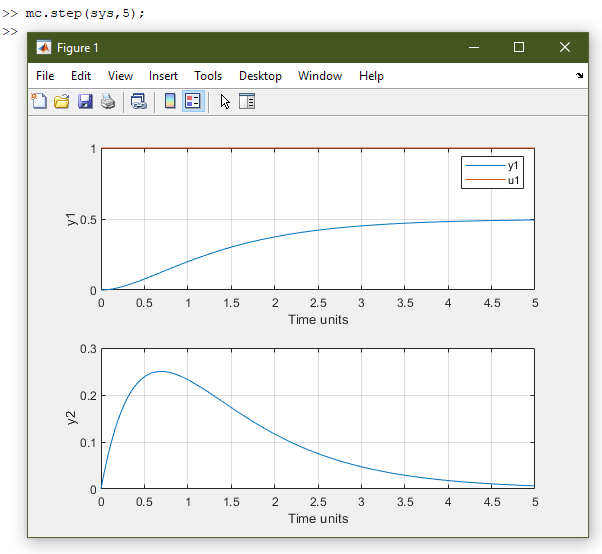The width and height of the screenshot is (602, 554).
Task: Click the y2 axis label of bottom plot
Action: coord(71,418)
